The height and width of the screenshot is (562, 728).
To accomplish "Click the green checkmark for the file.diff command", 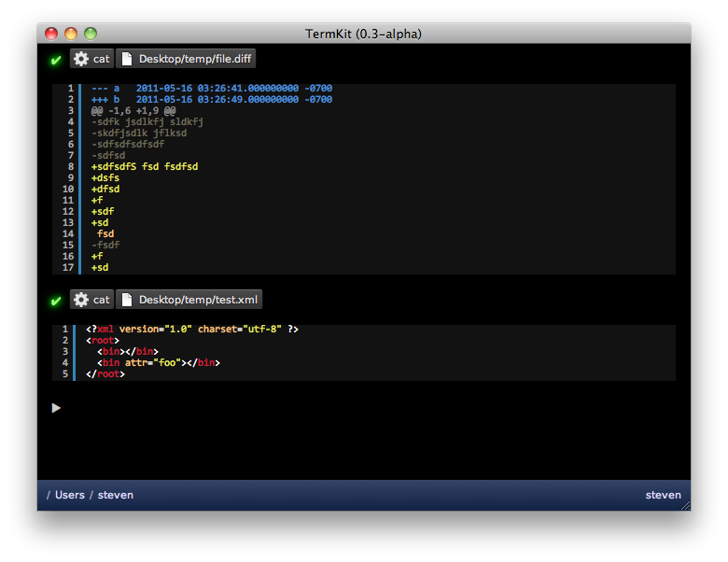I will click(56, 60).
